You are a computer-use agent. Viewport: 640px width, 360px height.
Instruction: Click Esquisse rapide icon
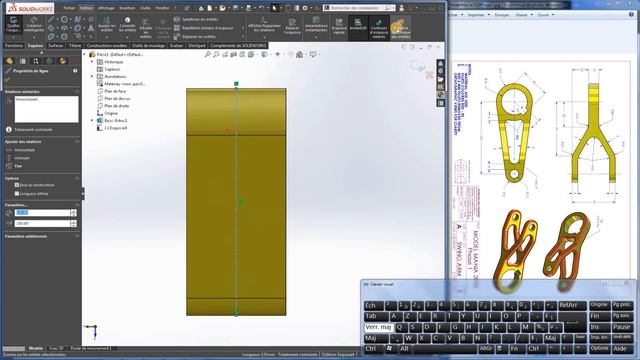(x=339, y=26)
